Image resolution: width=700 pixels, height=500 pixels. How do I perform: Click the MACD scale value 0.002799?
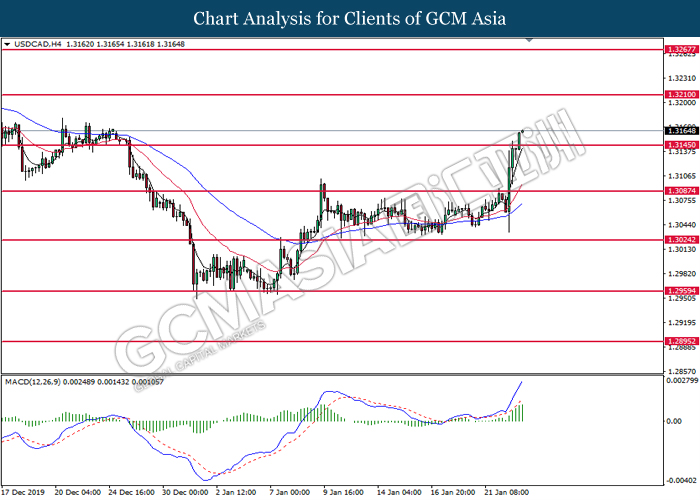point(682,381)
